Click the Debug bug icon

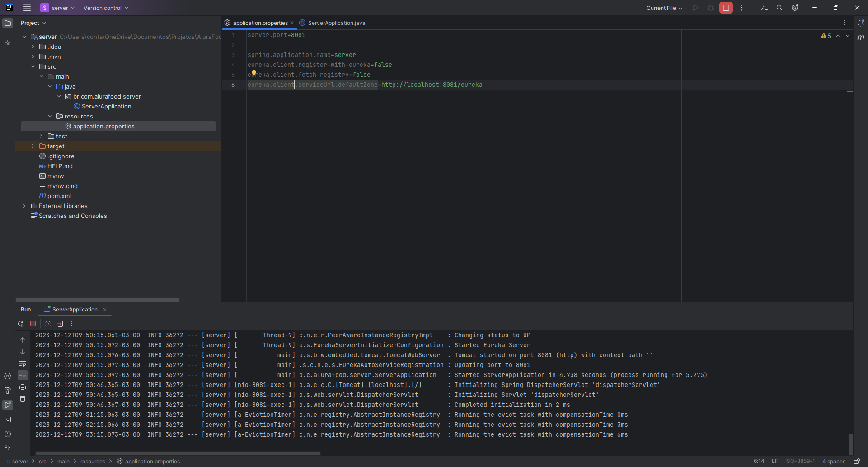point(711,8)
